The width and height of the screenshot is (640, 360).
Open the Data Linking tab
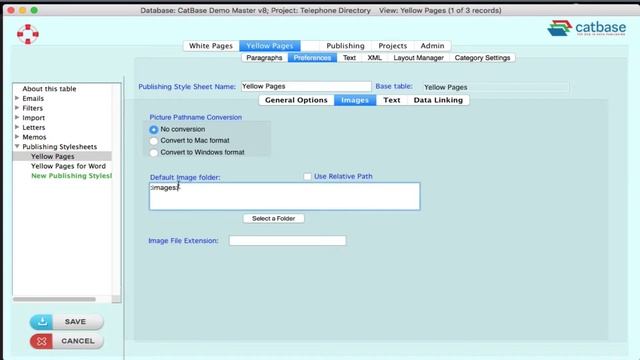[438, 100]
